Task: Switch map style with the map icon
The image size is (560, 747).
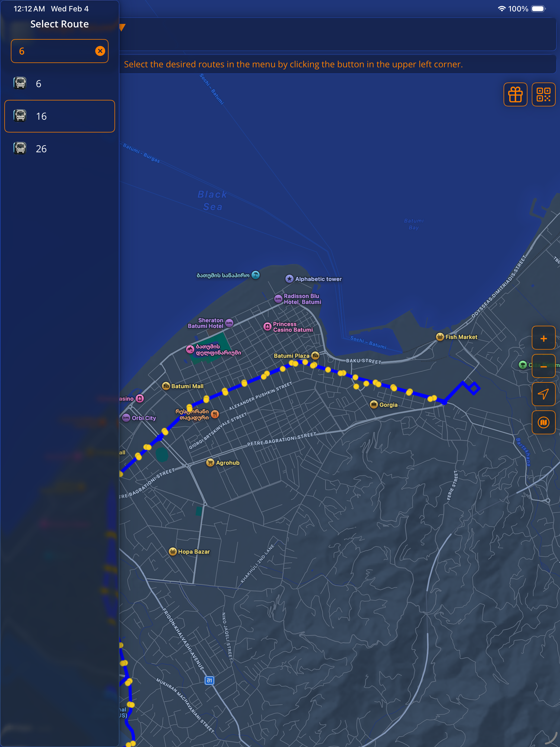Action: (x=543, y=422)
